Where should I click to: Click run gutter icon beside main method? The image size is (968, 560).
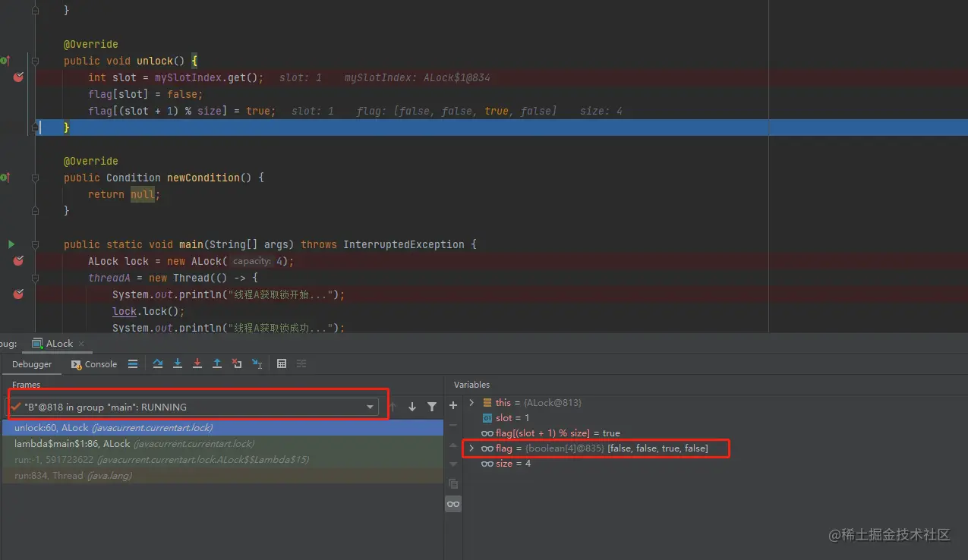[11, 244]
